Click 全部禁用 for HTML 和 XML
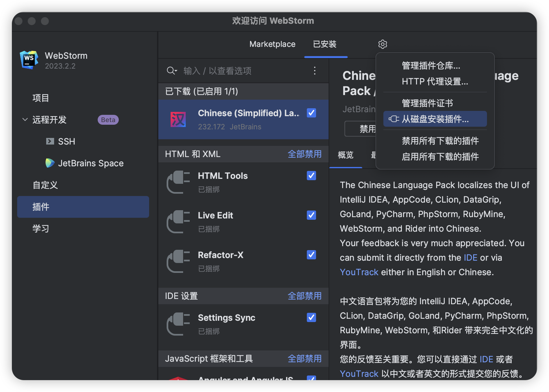 point(305,154)
